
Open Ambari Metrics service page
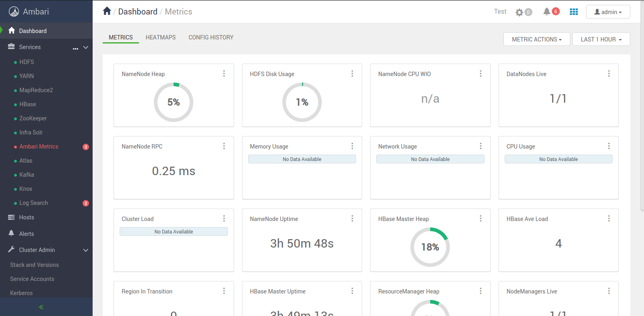coord(39,147)
